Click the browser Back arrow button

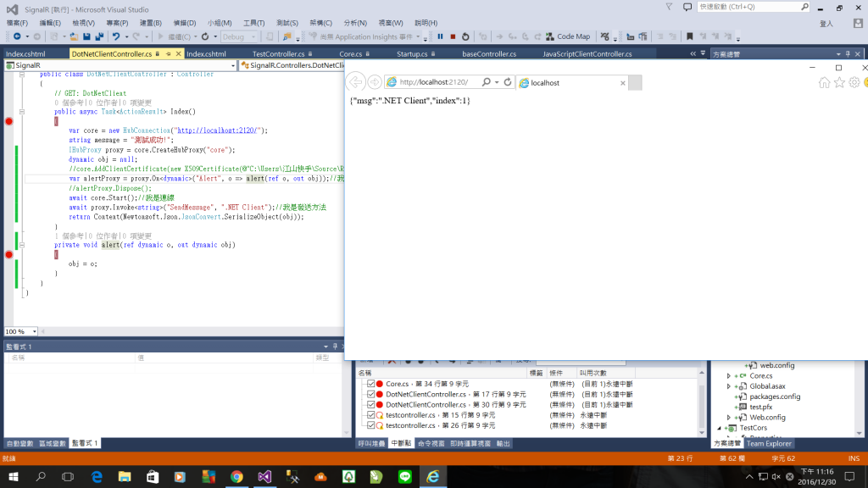point(355,82)
